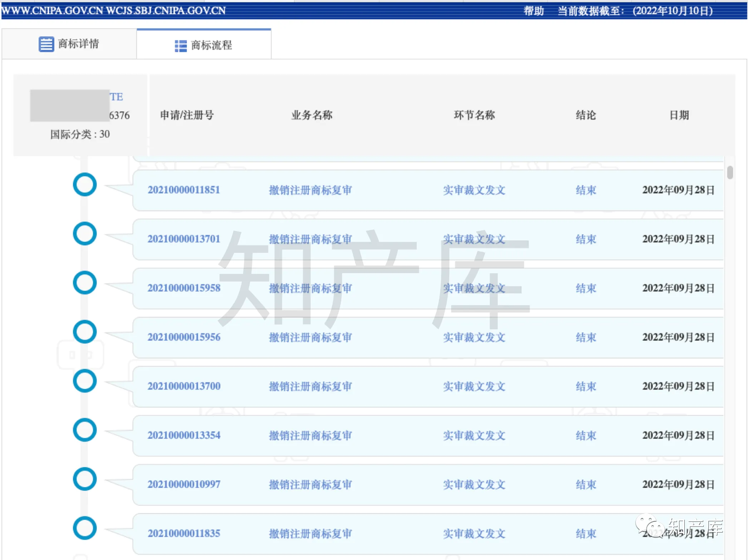Screen dimensions: 748x560
Task: Click timeline circle for record 20210000013701
Action: (x=85, y=234)
